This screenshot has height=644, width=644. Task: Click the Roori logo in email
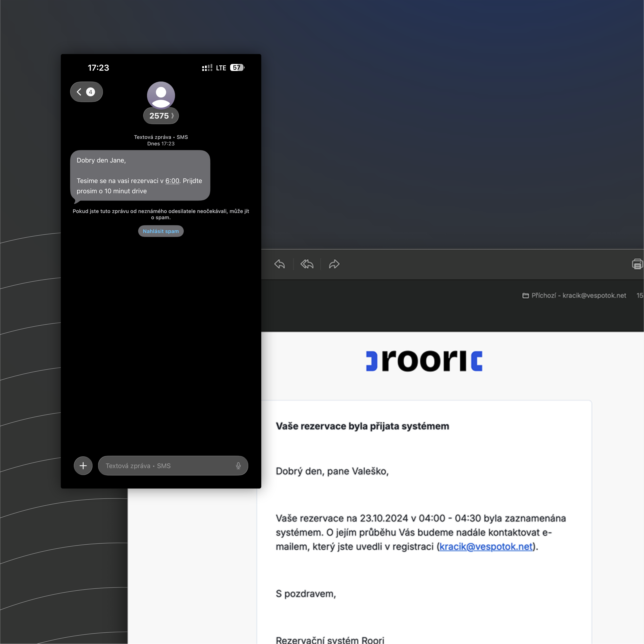coord(424,361)
